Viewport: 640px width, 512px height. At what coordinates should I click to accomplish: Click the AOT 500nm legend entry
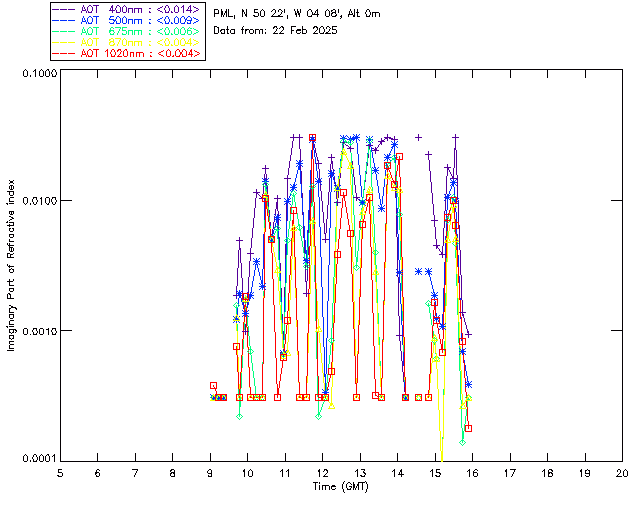(127, 20)
